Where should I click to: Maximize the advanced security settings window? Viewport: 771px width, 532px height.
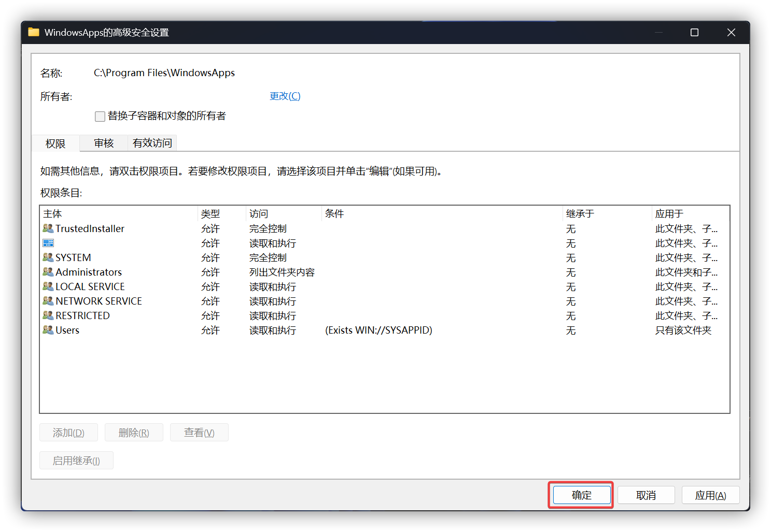(694, 33)
